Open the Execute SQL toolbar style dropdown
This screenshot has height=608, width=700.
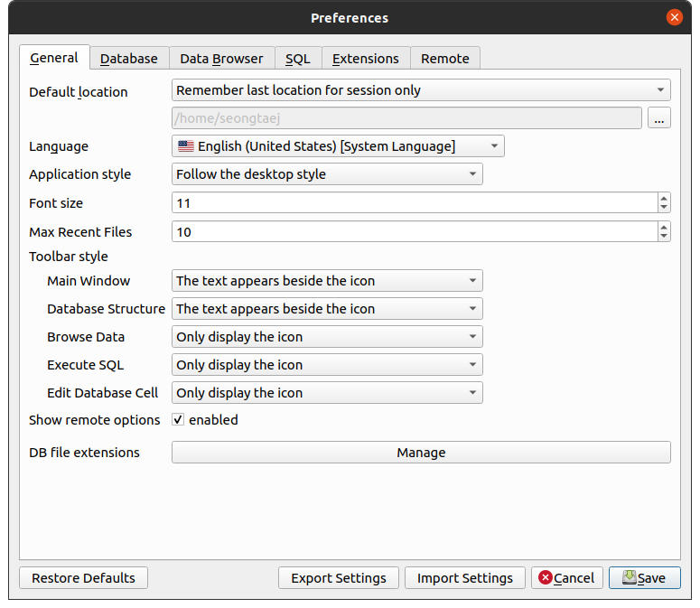point(327,365)
